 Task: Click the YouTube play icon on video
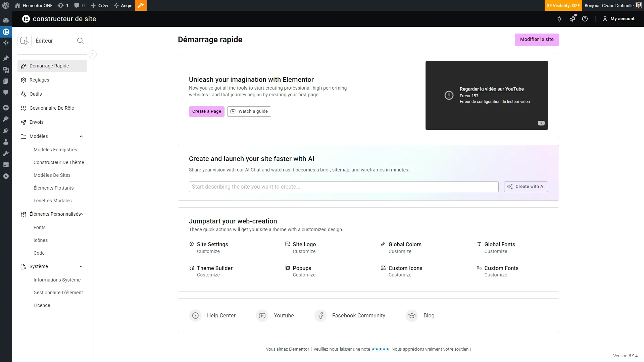[541, 123]
